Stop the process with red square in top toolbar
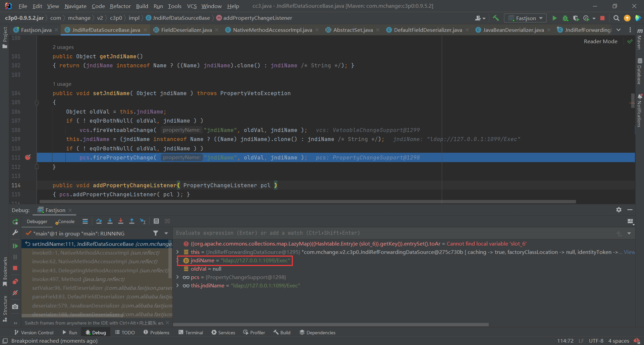 click(x=602, y=18)
